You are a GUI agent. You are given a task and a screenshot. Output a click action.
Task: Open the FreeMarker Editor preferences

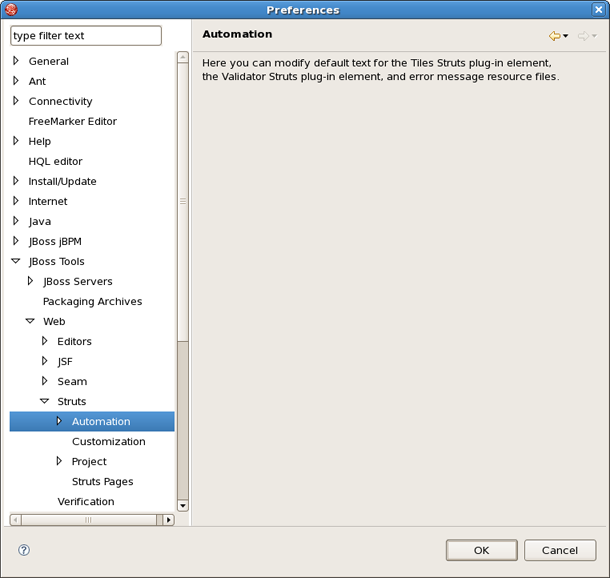72,121
